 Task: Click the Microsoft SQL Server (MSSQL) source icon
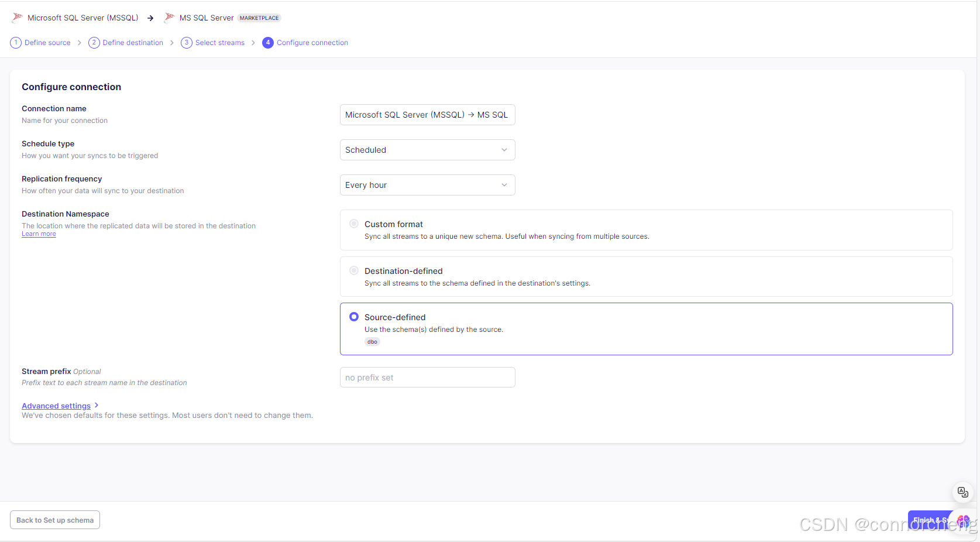[x=17, y=18]
